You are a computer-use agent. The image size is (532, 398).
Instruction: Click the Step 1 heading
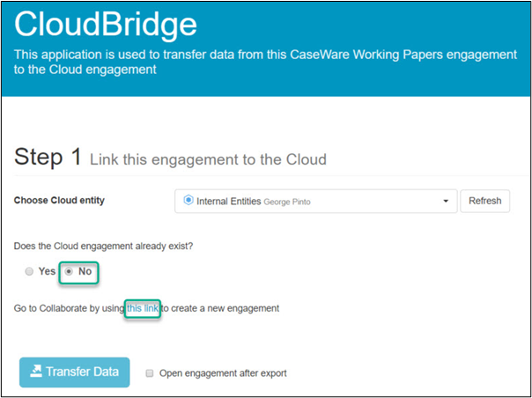click(x=48, y=158)
